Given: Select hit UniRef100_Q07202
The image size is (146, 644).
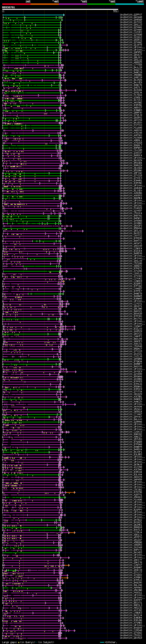Looking at the screenshot, I should click(x=131, y=22).
